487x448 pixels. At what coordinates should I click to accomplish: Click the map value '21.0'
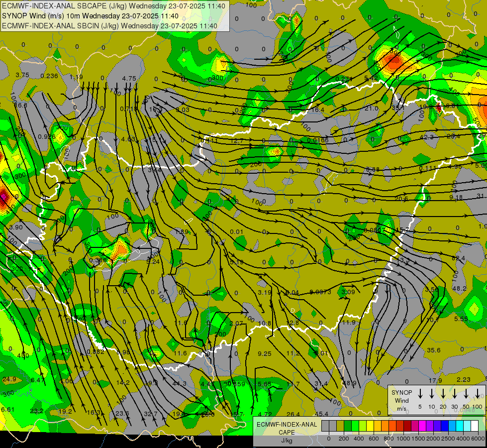(372, 108)
